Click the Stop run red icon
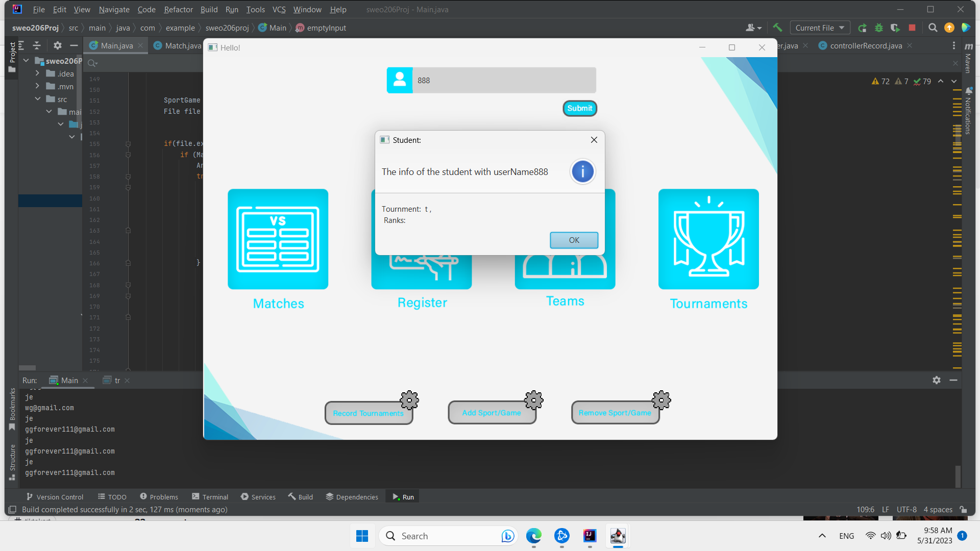Viewport: 980px width, 551px height. coord(912,28)
